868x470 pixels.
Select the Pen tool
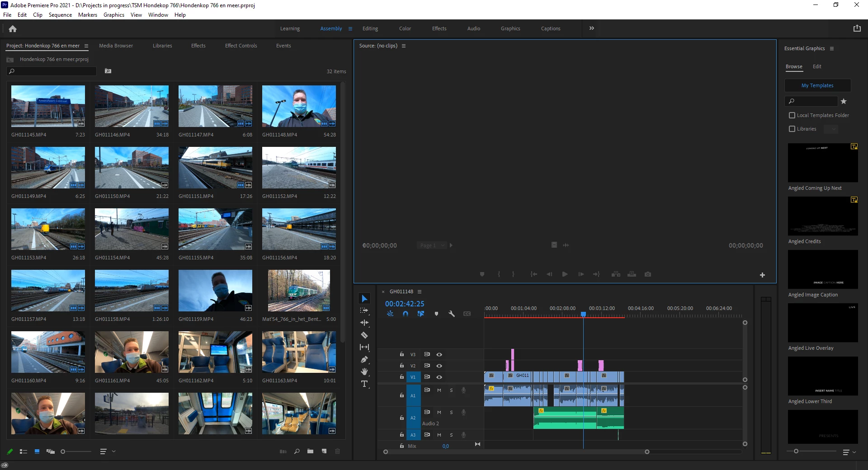coord(364,359)
